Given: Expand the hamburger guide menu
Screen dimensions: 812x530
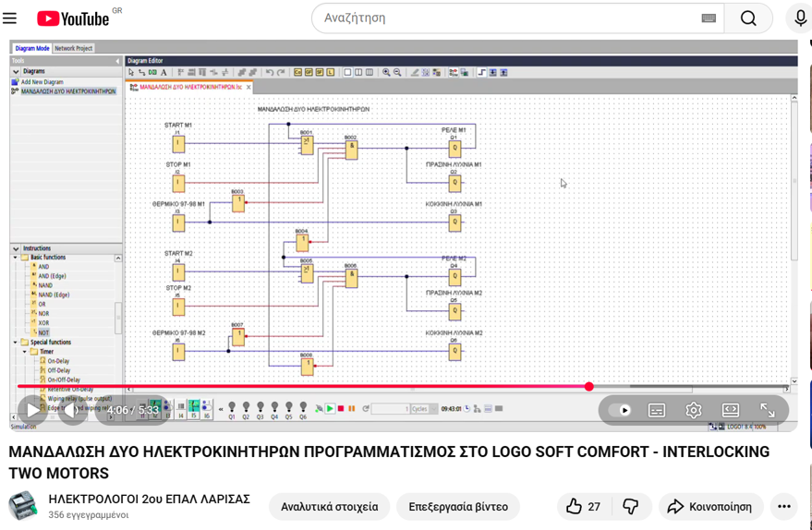Looking at the screenshot, I should (x=10, y=18).
